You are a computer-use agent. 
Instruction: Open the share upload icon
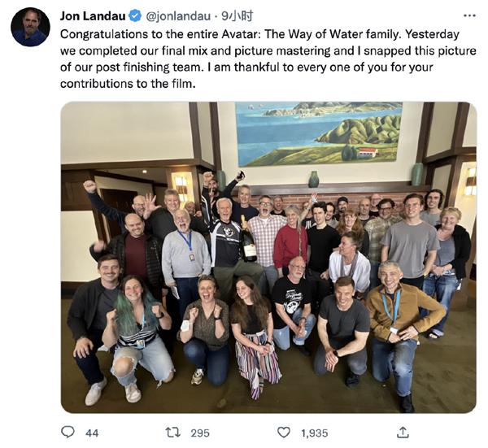(403, 432)
